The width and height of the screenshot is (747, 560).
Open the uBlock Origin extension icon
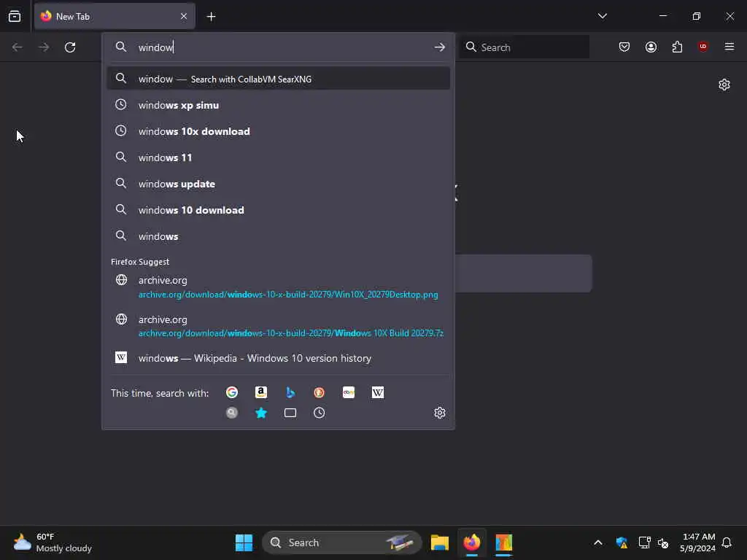pos(703,47)
